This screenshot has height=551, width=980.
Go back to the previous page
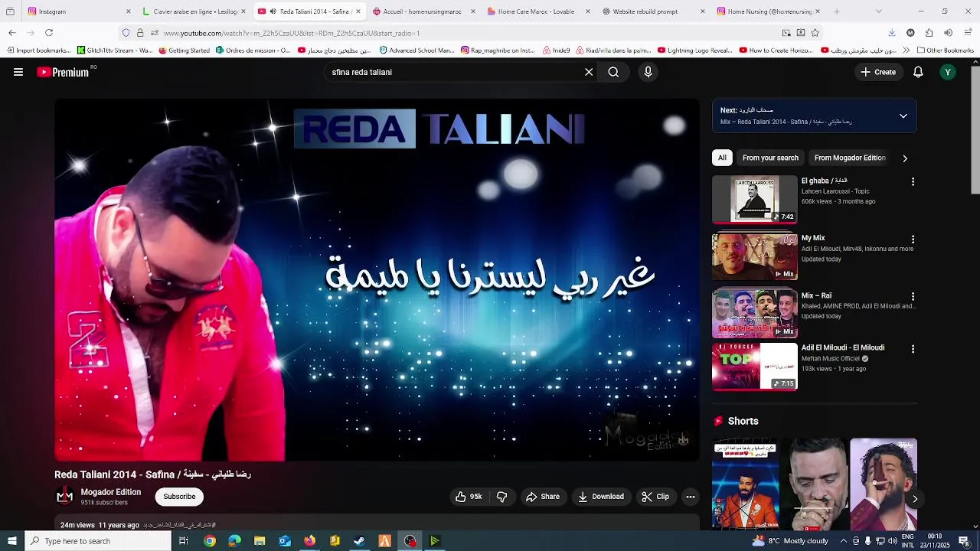pyautogui.click(x=12, y=33)
